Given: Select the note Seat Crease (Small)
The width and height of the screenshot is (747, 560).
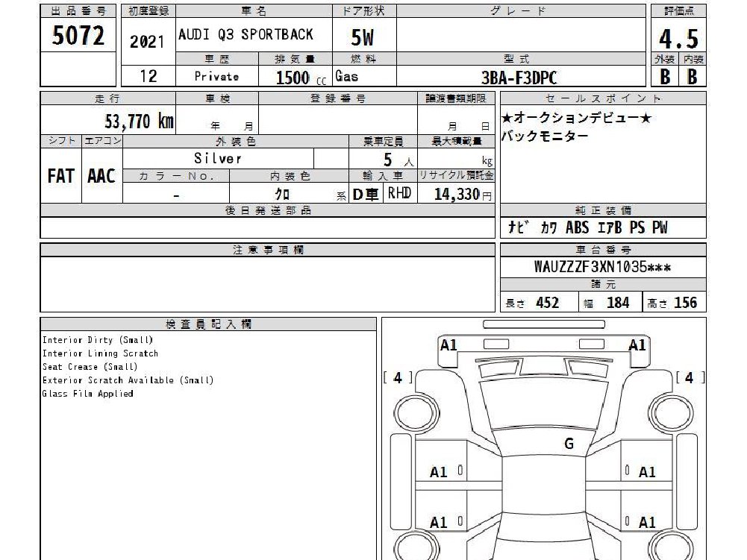Looking at the screenshot, I should click(x=90, y=367).
